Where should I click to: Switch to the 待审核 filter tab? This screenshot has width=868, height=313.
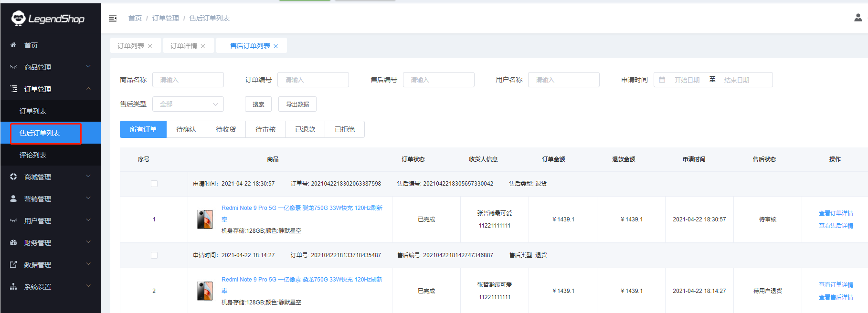(x=265, y=129)
